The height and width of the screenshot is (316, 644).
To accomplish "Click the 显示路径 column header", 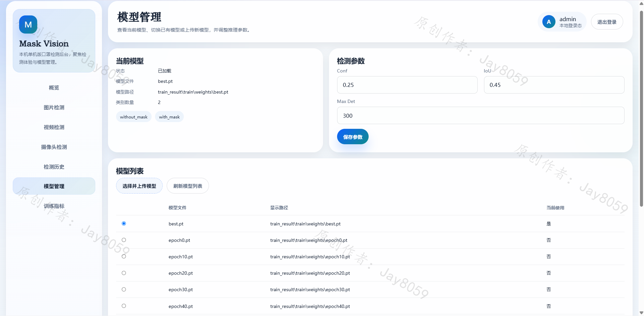I will [279, 208].
